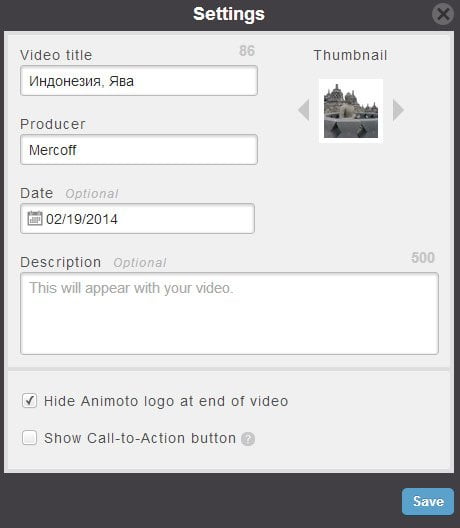Uncheck Hide Animoto logo checkbox
This screenshot has width=460, height=528.
tap(29, 401)
